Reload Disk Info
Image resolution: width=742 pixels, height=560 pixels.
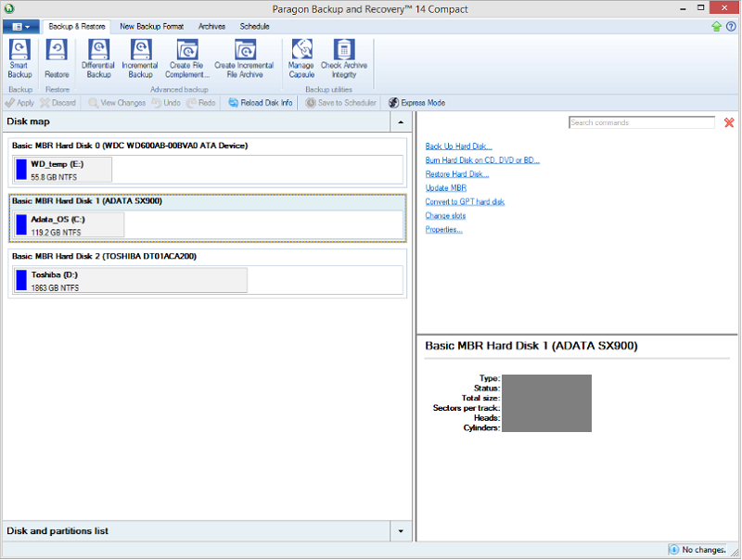[x=261, y=103]
